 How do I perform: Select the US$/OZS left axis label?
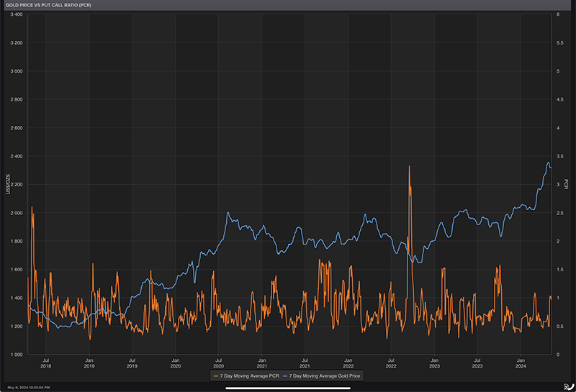(x=8, y=184)
